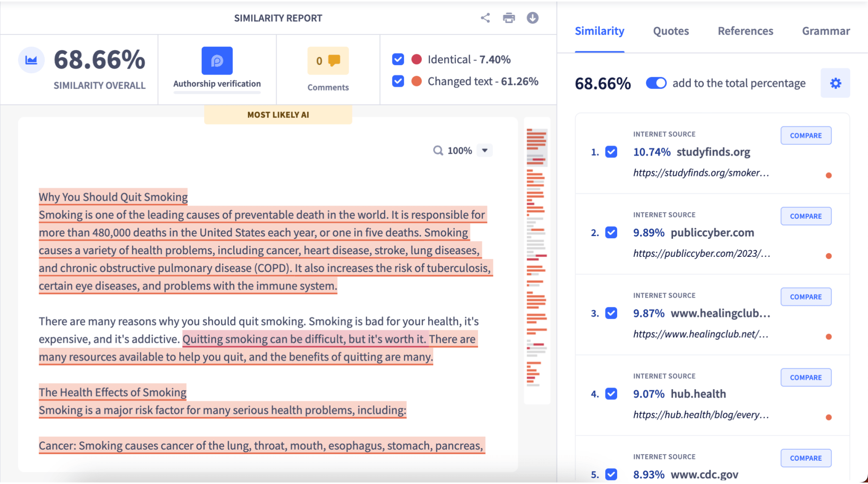Click the magnifier zoom icon
Viewport: 868px width, 484px height.
point(438,150)
